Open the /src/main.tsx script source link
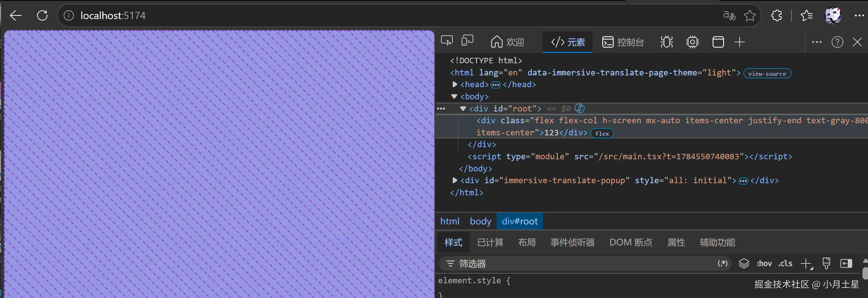 point(669,156)
